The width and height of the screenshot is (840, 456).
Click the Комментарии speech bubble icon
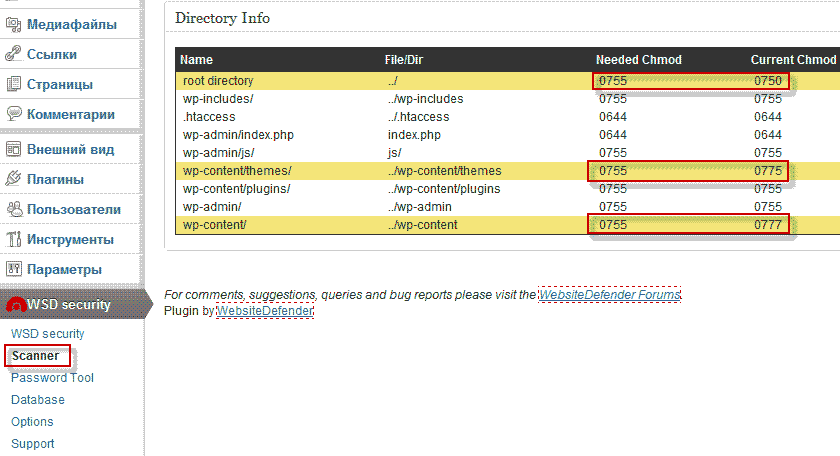point(14,114)
